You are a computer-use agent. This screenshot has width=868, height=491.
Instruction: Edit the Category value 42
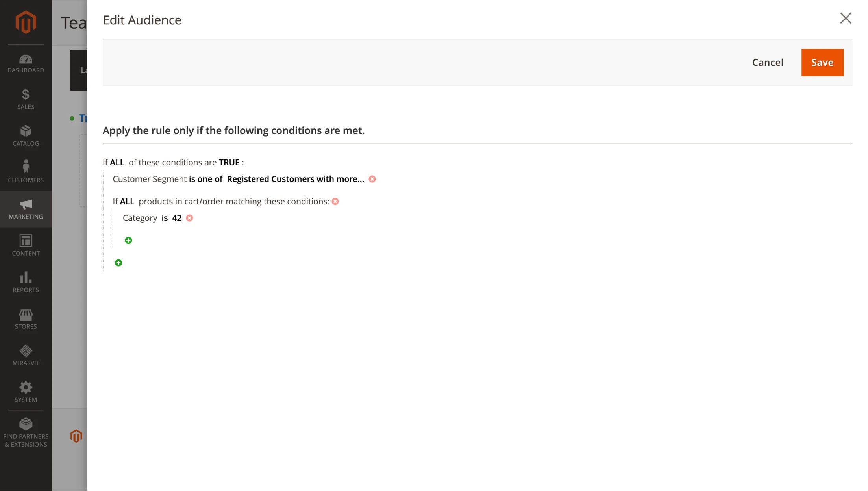tap(177, 218)
